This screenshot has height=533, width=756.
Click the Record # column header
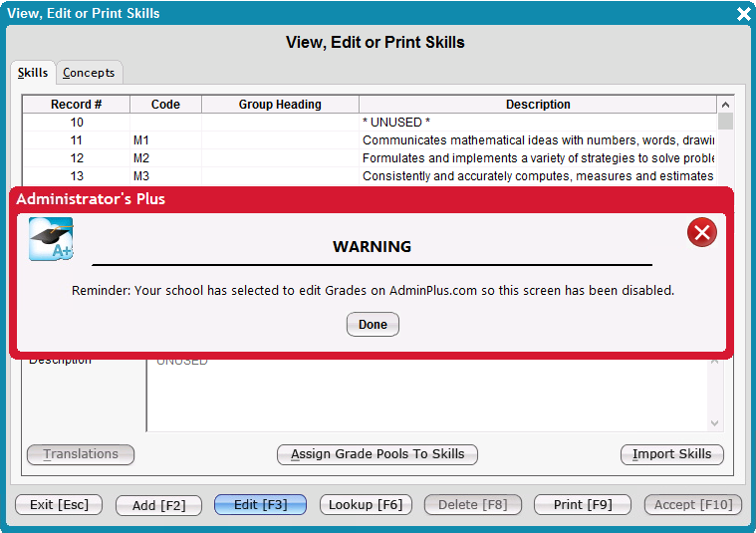pyautogui.click(x=76, y=105)
